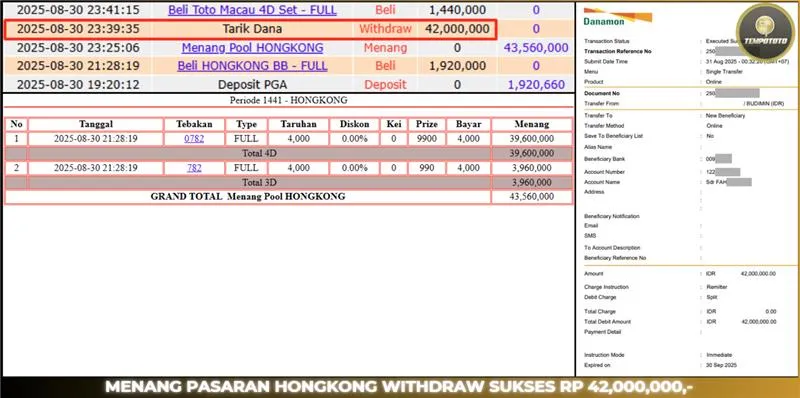This screenshot has height=398, width=800.
Task: Select the 43,560,000 credit in history table
Action: click(x=536, y=47)
